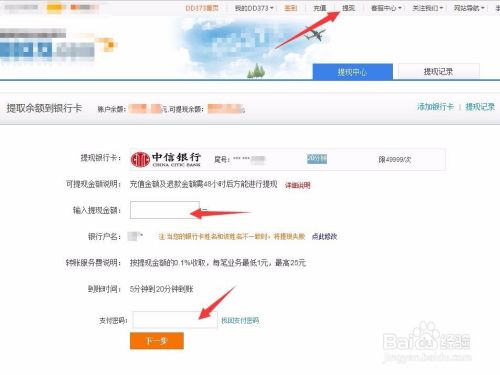The image size is (500, 375).
Task: Focus the 支付密码 payment password field
Action: click(175, 320)
